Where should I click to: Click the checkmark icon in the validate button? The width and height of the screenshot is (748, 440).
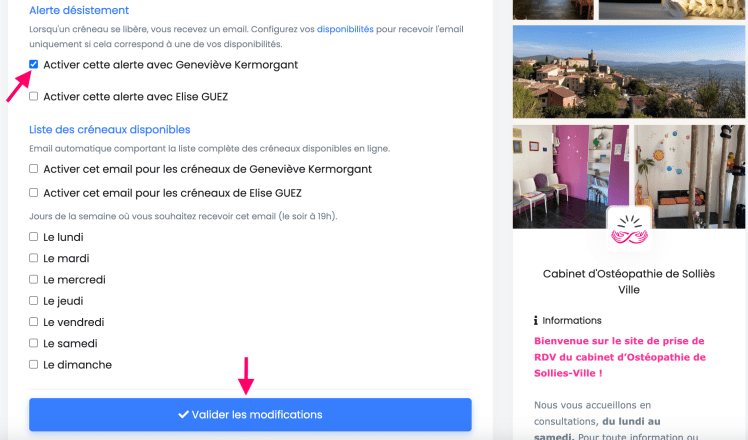183,414
